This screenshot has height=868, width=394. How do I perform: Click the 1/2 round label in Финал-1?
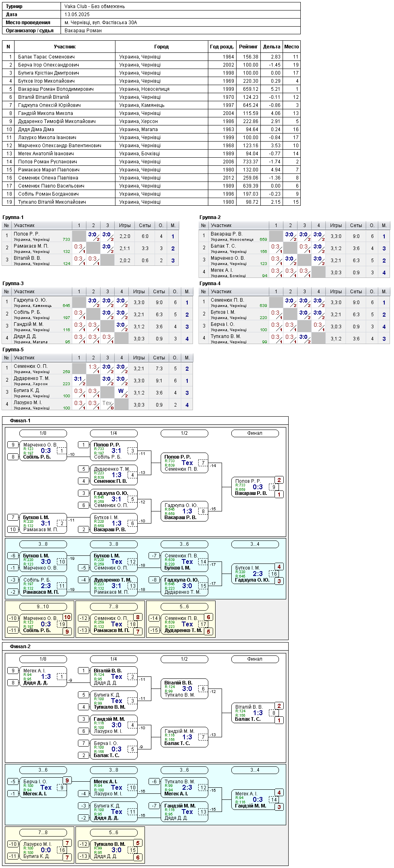184,433
